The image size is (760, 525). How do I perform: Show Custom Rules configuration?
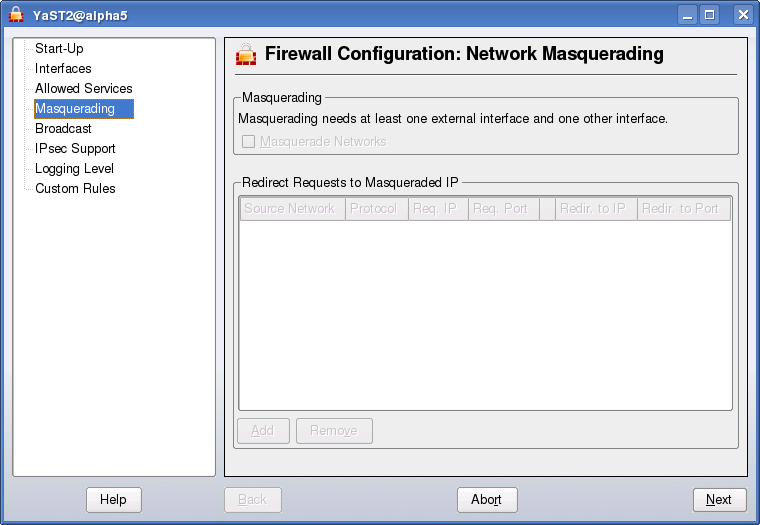75,188
